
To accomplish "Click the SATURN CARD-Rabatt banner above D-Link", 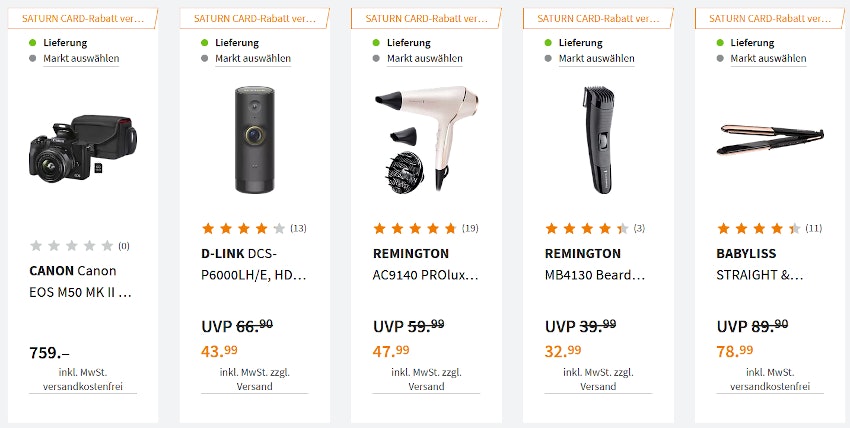I will point(254,19).
